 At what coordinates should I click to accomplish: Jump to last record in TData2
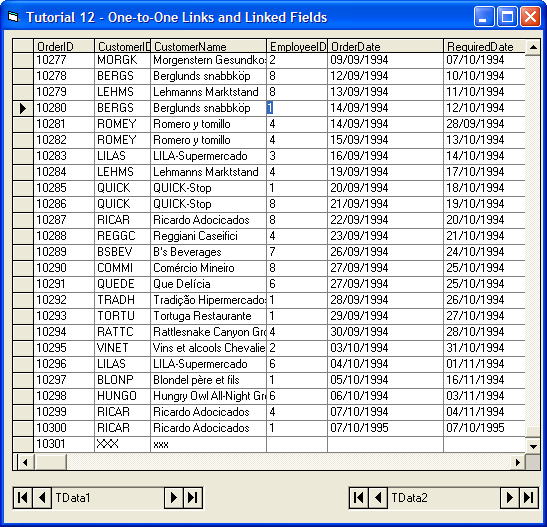click(529, 497)
